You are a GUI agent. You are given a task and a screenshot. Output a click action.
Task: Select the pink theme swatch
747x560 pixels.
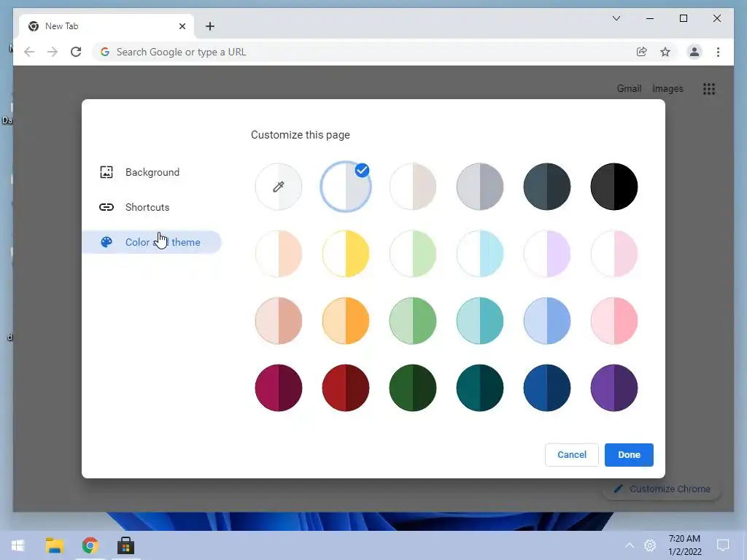pyautogui.click(x=614, y=321)
